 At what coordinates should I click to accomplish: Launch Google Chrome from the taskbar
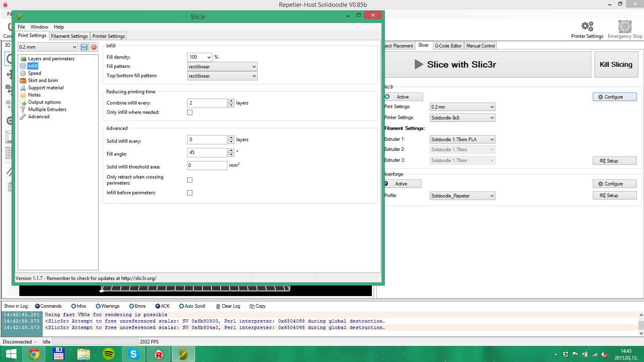tap(34, 354)
